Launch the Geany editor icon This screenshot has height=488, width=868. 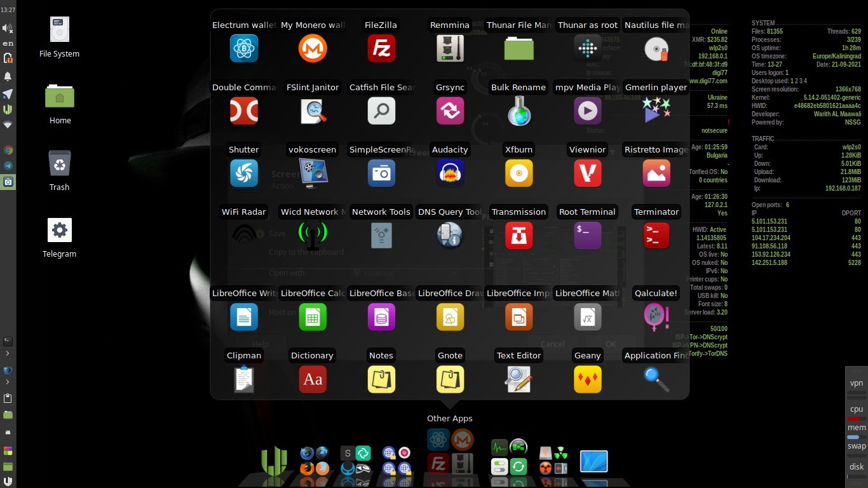click(587, 379)
